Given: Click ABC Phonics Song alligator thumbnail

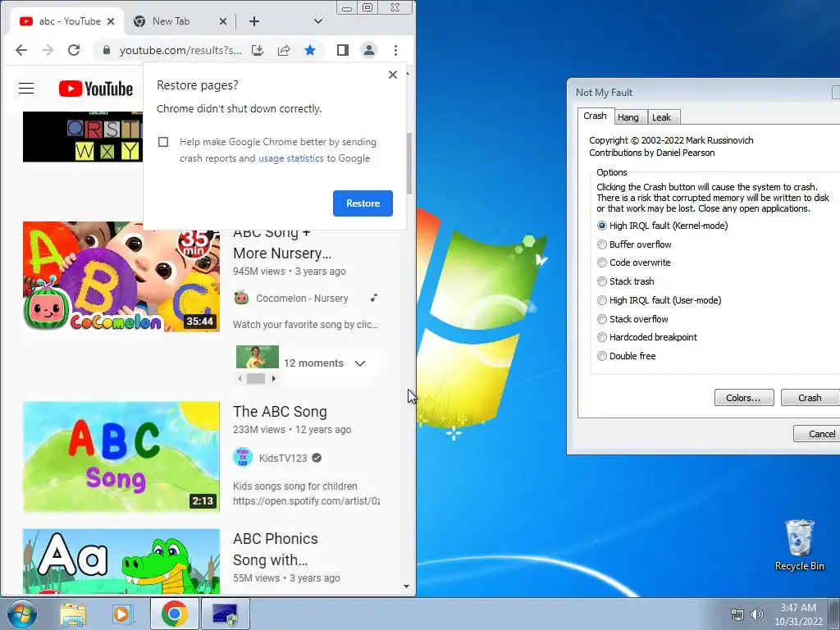Looking at the screenshot, I should point(121,561).
